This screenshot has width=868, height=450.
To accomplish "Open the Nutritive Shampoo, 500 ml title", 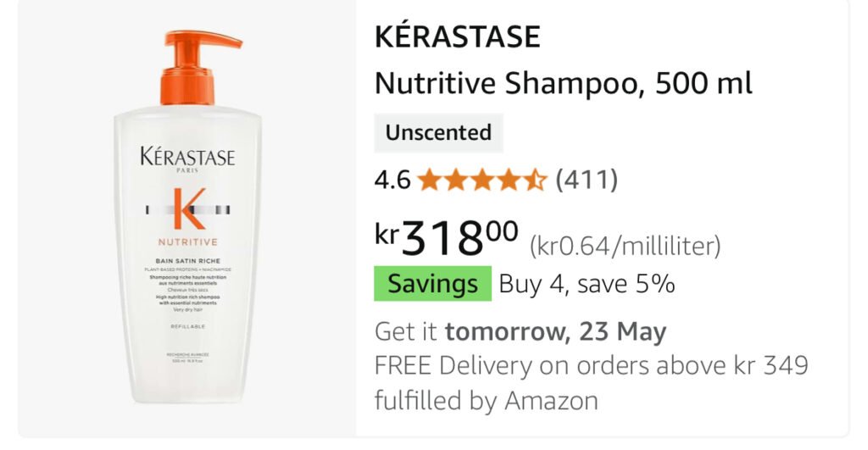I will (563, 85).
